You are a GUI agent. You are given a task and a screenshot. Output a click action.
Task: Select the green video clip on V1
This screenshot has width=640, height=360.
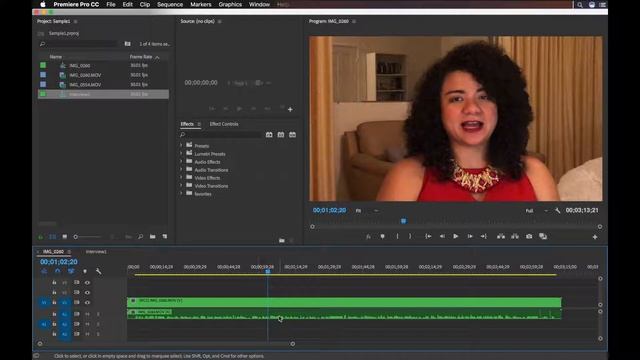(344, 302)
